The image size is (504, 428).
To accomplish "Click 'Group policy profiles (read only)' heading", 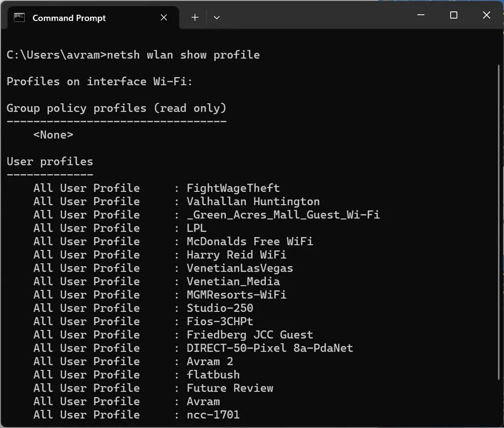I will pos(116,108).
